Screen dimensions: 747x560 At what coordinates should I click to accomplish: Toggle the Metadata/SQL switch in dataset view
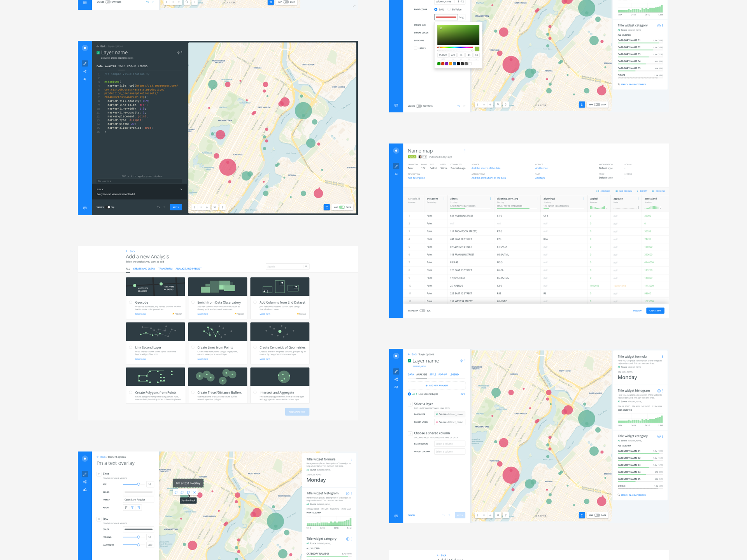[422, 311]
